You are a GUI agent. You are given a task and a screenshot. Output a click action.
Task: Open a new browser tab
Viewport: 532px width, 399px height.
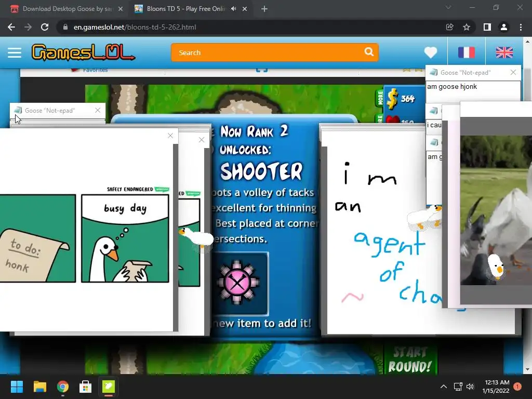[264, 9]
